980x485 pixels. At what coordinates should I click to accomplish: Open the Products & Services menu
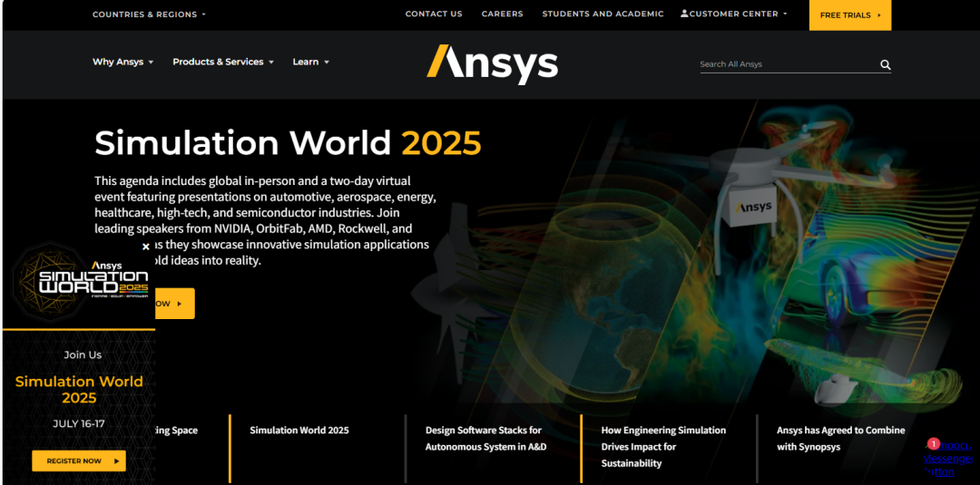[x=223, y=62]
